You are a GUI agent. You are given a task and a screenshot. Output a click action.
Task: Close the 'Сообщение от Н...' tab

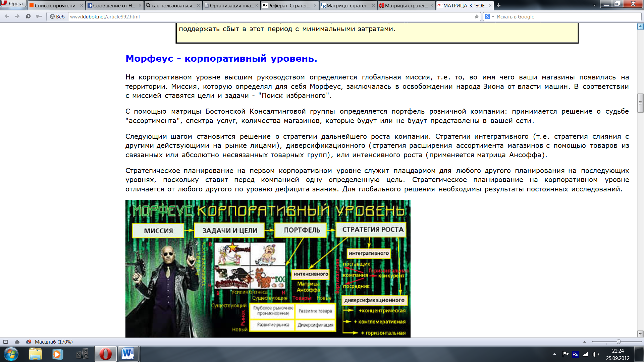[x=140, y=5]
